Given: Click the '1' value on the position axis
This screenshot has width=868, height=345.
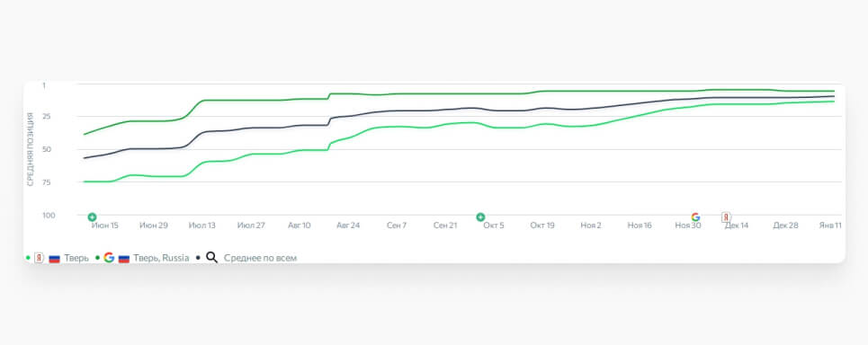Looking at the screenshot, I should pos(44,85).
